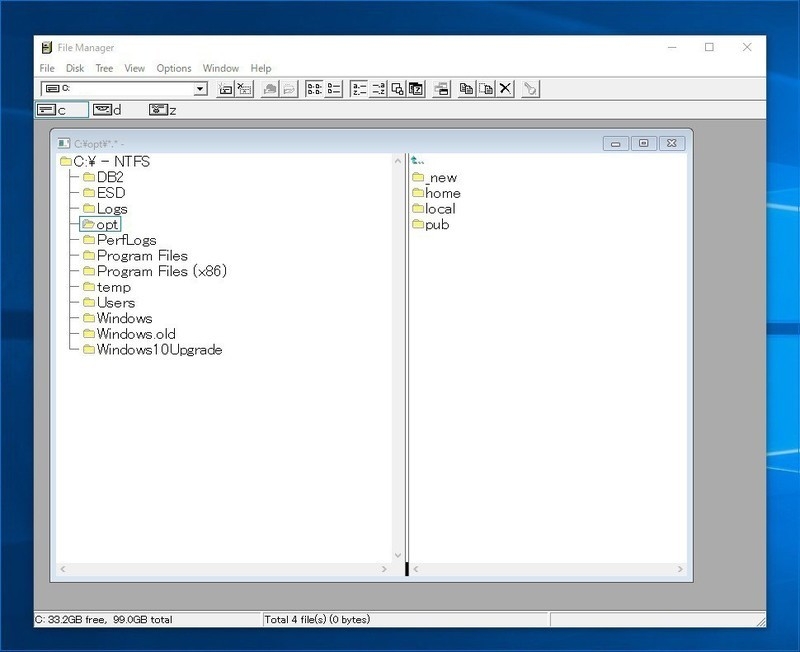Select drive c in drive bar
Image resolution: width=800 pixels, height=652 pixels.
click(61, 110)
